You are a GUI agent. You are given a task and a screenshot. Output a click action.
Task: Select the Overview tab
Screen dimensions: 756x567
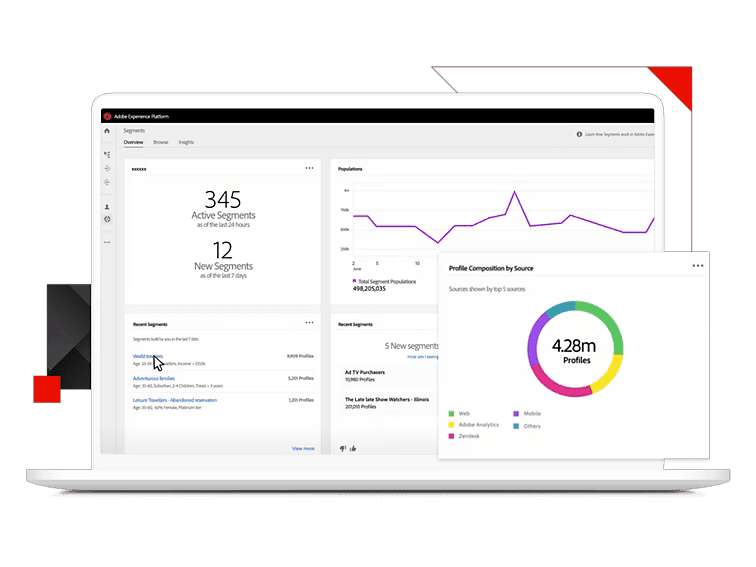click(x=133, y=143)
